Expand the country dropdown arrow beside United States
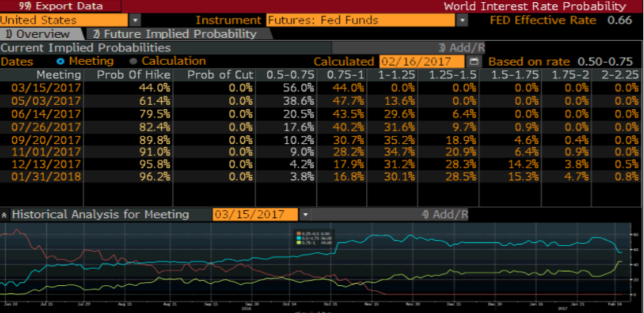 [x=135, y=20]
